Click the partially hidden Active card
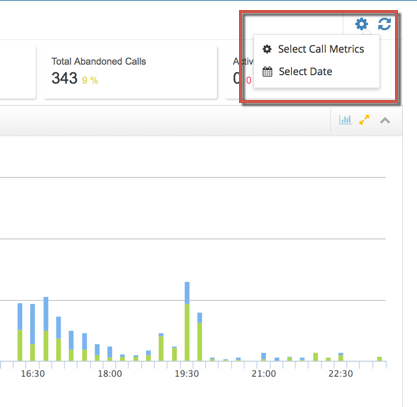 239,72
